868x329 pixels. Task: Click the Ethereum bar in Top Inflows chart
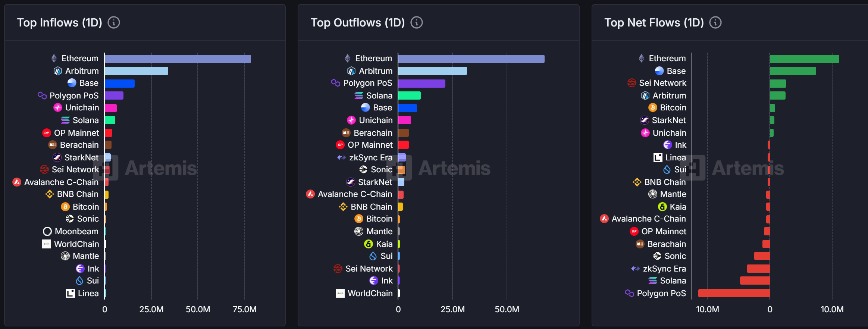(178, 59)
